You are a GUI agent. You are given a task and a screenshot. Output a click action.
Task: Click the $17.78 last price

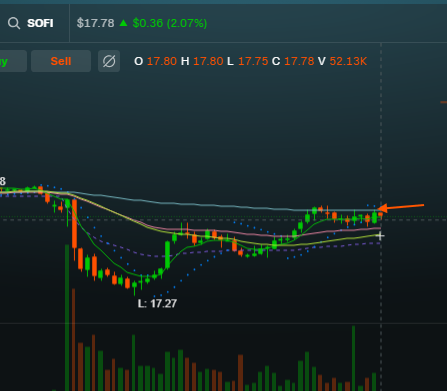(x=95, y=23)
